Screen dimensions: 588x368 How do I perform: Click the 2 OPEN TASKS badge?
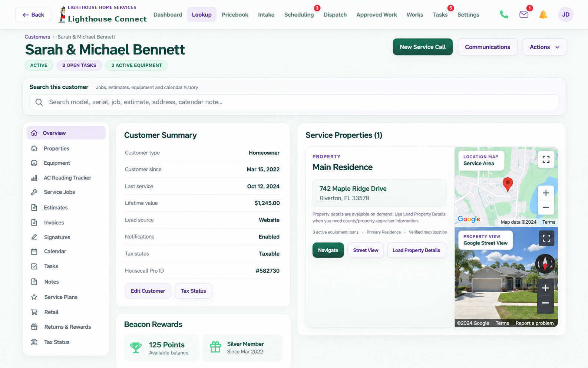point(79,65)
